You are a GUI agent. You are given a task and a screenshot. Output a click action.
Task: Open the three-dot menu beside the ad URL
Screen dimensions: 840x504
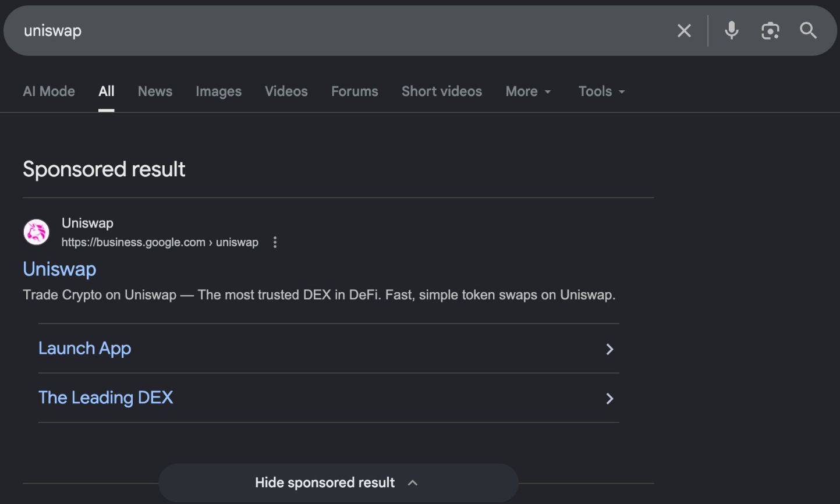[x=275, y=242]
